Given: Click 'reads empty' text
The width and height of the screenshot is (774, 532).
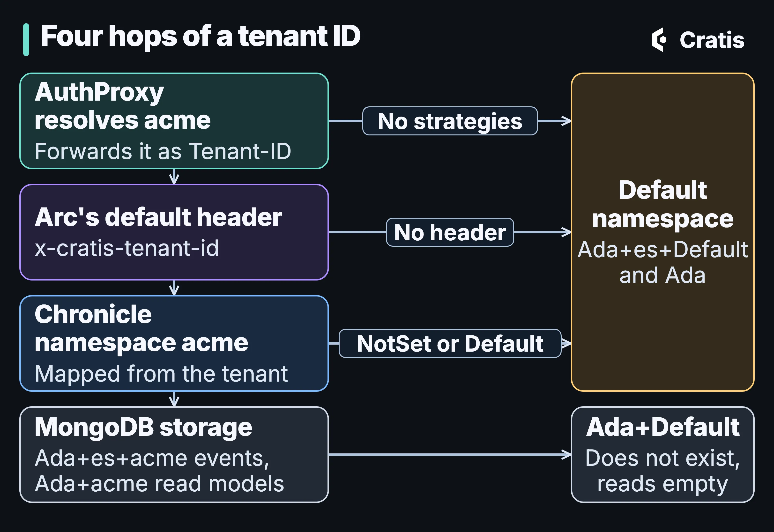Looking at the screenshot, I should point(663,484).
